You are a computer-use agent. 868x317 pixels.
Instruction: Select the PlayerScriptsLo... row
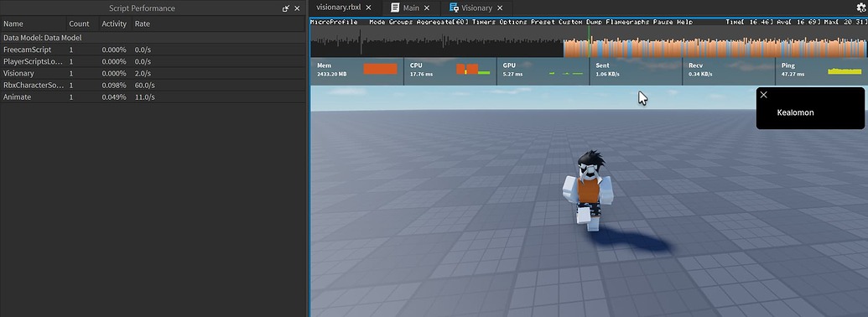tap(153, 61)
